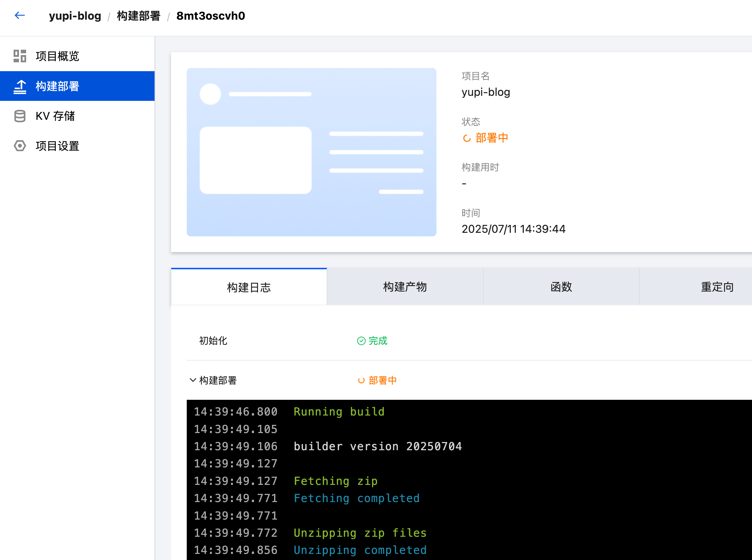
Task: Click the 构建部署 upload icon
Action: point(20,86)
